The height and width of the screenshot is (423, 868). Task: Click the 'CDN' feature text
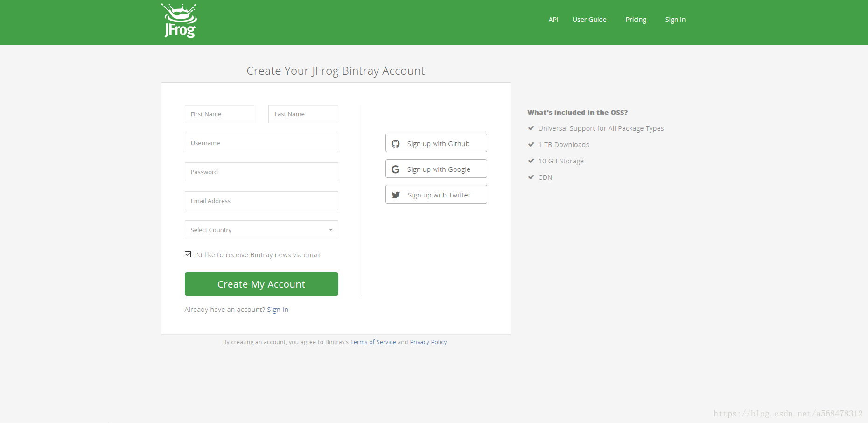545,177
